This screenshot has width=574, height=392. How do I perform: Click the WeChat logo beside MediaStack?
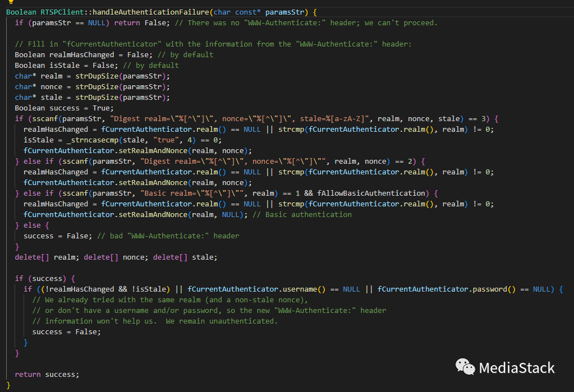pyautogui.click(x=465, y=367)
